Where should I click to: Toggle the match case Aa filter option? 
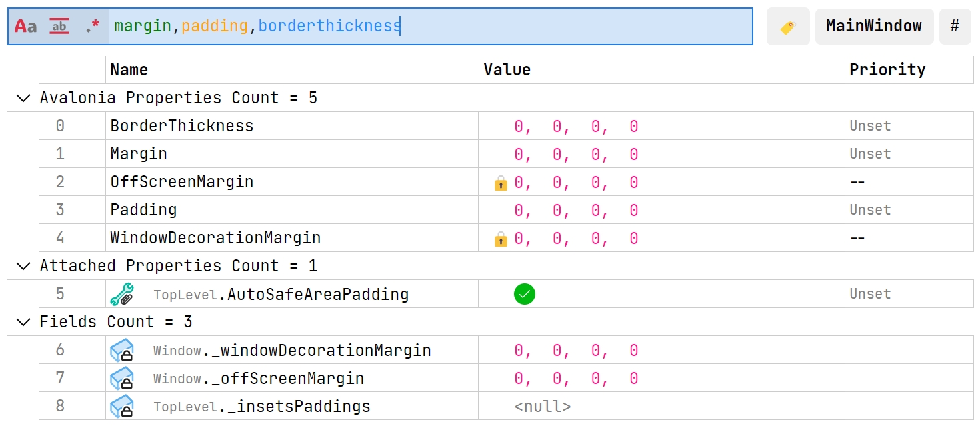coord(25,27)
